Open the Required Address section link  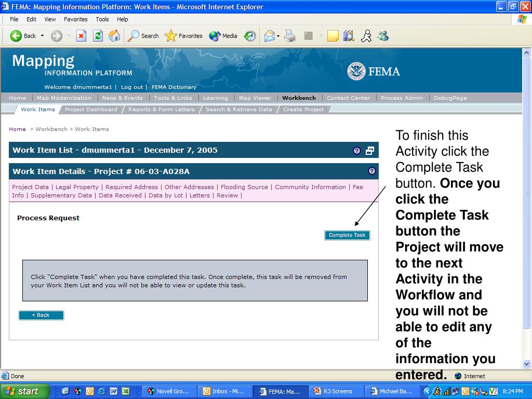point(131,187)
